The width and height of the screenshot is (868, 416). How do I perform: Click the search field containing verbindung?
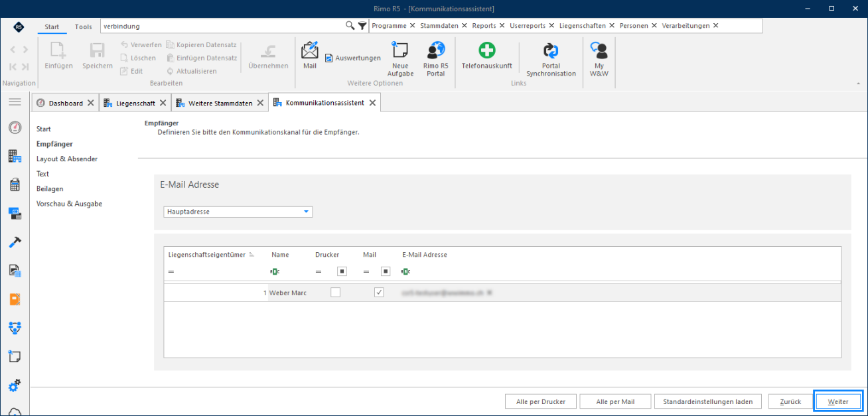223,26
